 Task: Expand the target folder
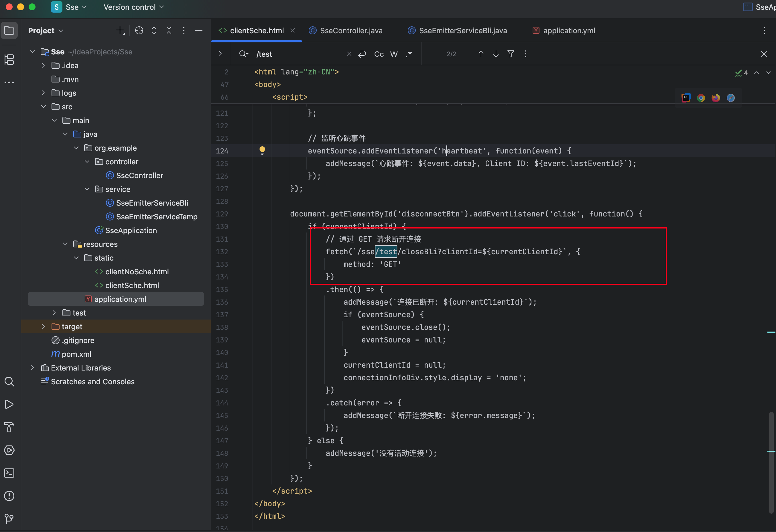pos(44,327)
